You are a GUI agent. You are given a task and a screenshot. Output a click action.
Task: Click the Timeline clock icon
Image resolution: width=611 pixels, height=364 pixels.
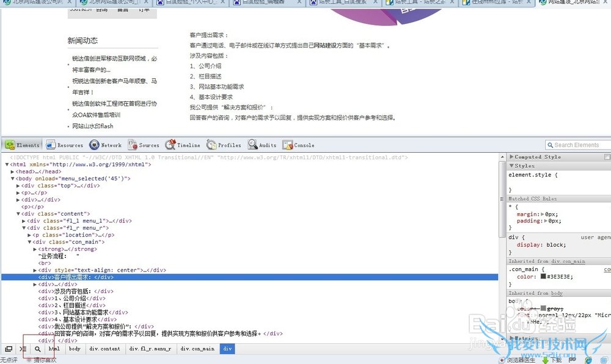(170, 145)
